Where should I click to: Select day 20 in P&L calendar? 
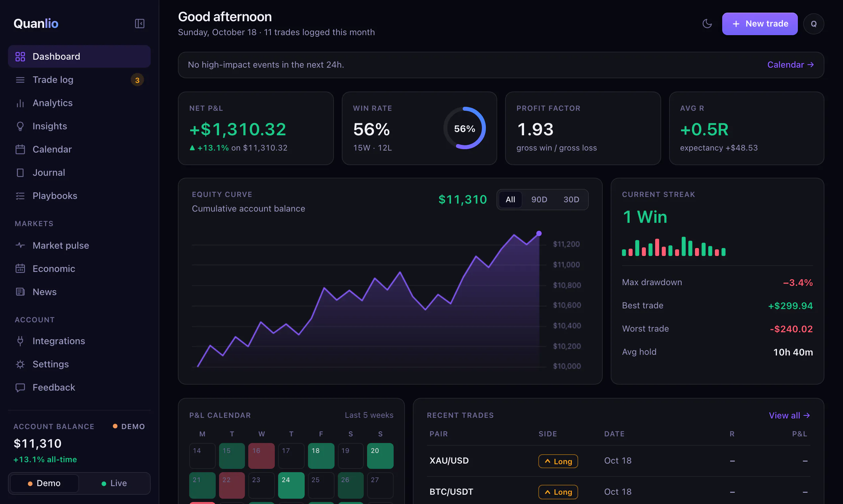(380, 456)
